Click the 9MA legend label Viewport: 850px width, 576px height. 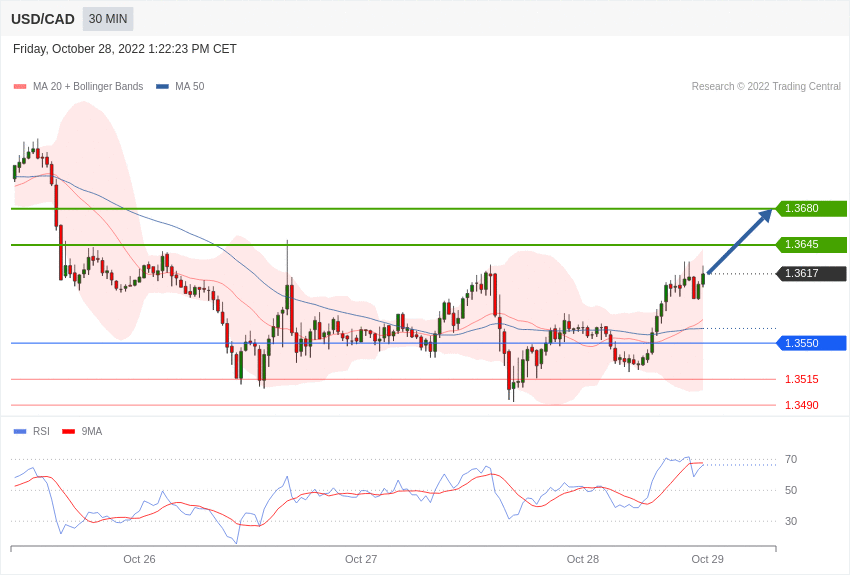[92, 431]
